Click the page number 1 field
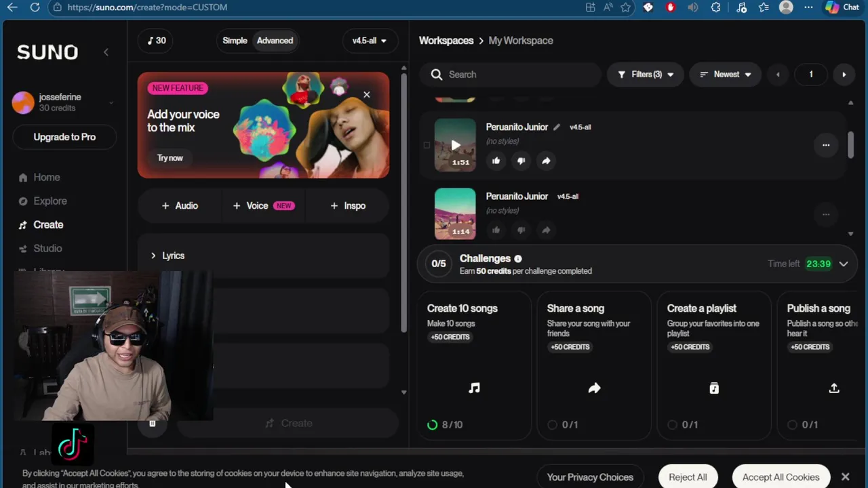This screenshot has height=488, width=868. [811, 75]
